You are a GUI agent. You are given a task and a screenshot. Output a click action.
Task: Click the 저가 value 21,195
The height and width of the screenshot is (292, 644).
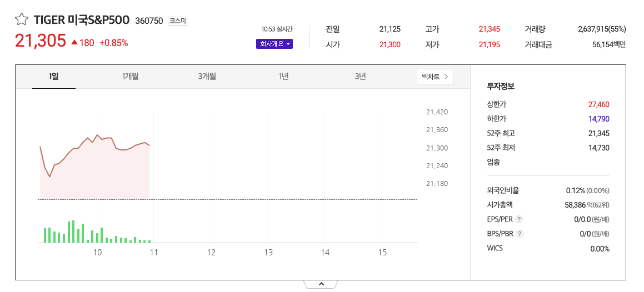489,45
